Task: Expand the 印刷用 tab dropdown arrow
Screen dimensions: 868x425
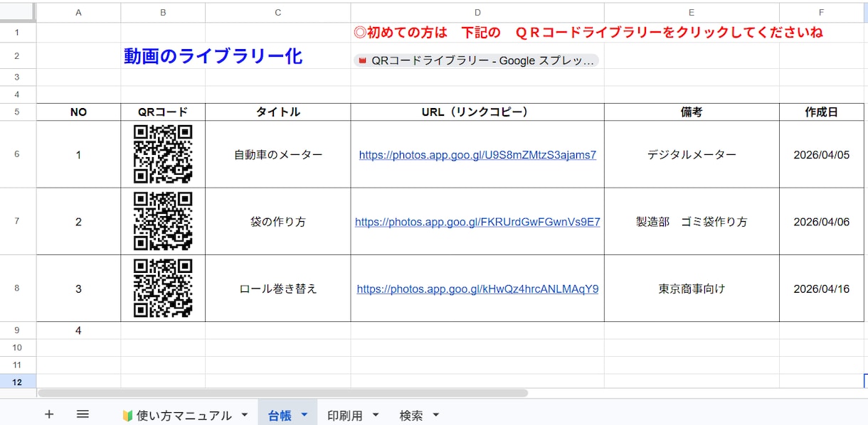Action: tap(376, 414)
